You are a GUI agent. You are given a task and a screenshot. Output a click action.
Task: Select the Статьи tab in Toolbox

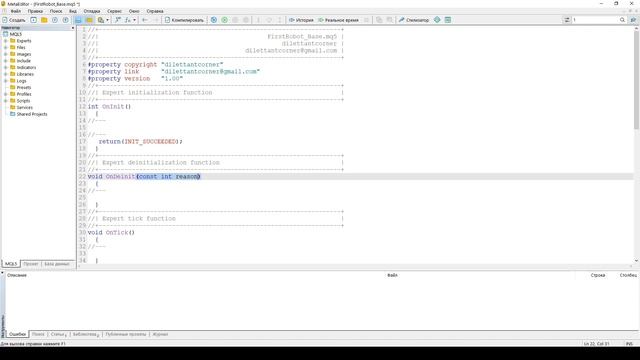point(58,334)
